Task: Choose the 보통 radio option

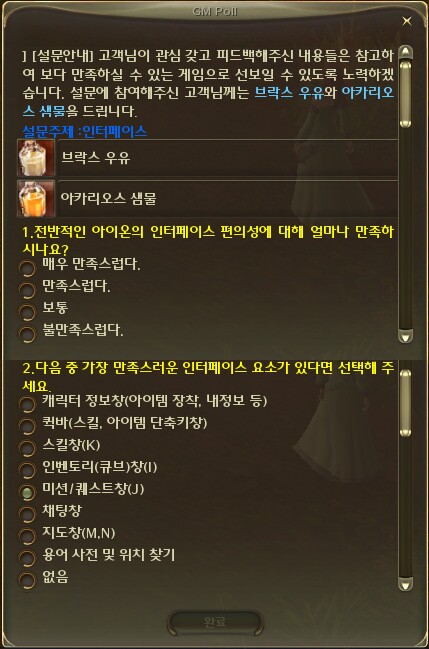Action: [27, 312]
